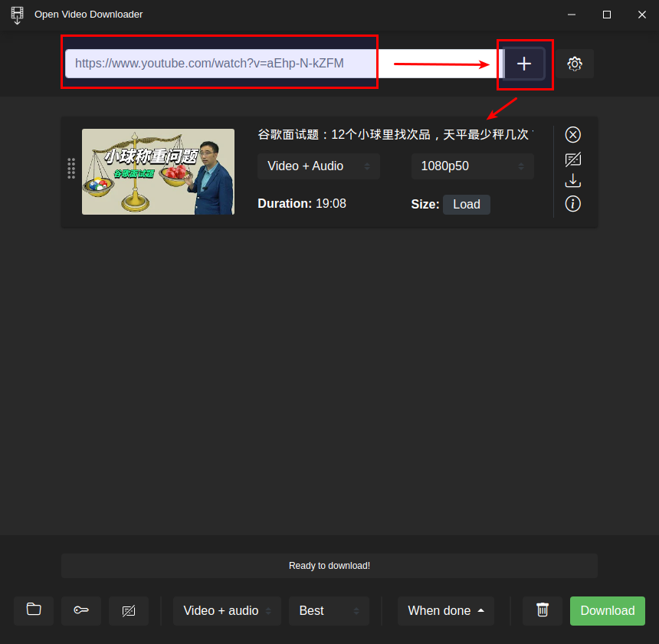Click the Ready to download! status bar
This screenshot has height=644, width=659.
click(x=329, y=566)
